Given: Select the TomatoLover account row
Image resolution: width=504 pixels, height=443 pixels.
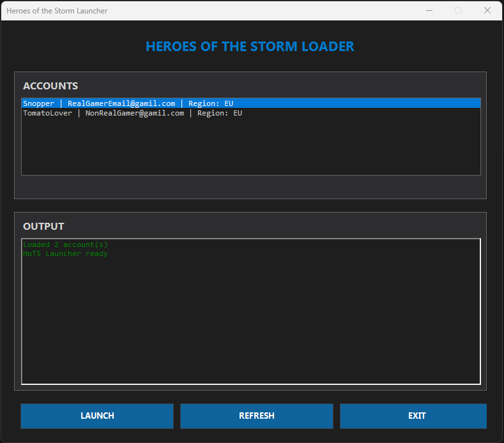Looking at the screenshot, I should pyautogui.click(x=251, y=113).
